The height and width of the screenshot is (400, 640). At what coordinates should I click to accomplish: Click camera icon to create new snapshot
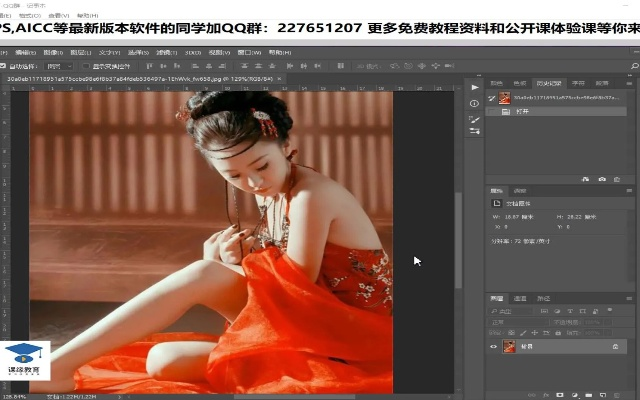tap(603, 179)
